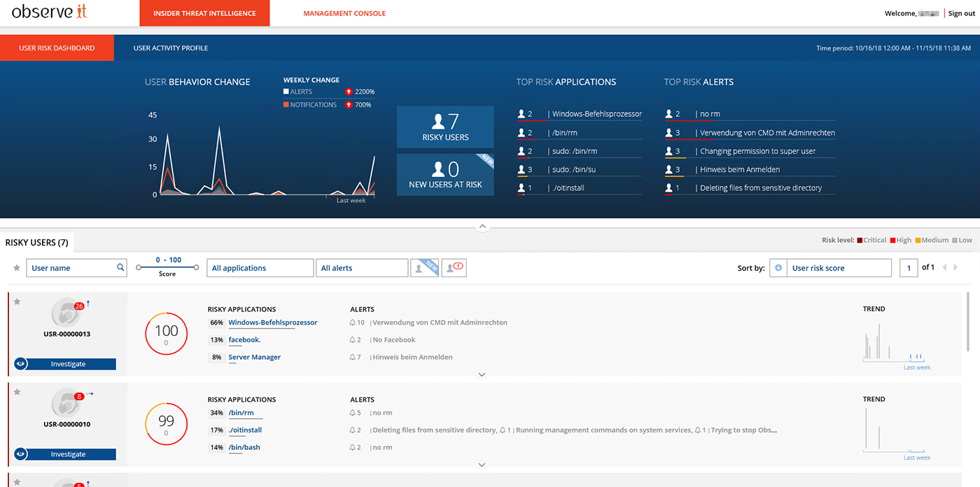Click the left handle of Score slider
This screenshot has width=980, height=487.
coord(139,267)
